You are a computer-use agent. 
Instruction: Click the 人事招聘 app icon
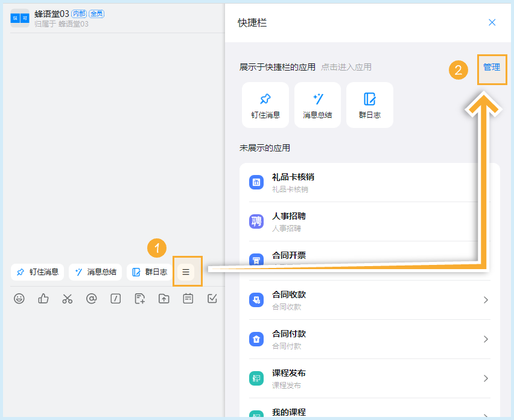pyautogui.click(x=256, y=222)
